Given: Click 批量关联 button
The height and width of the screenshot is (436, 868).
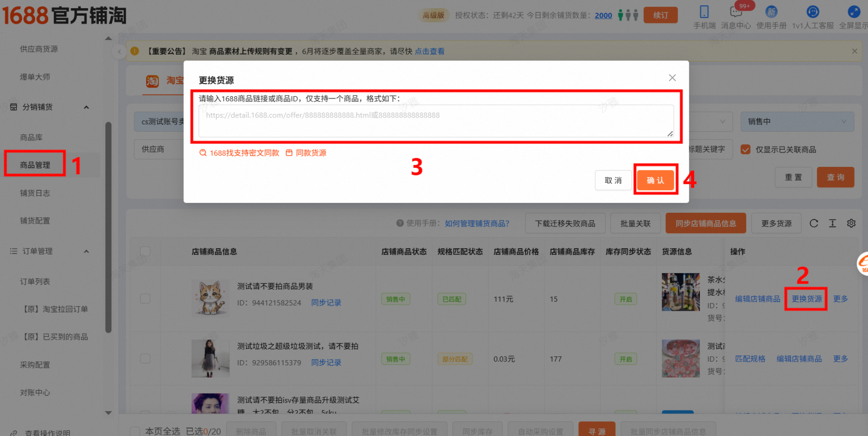Looking at the screenshot, I should point(635,223).
